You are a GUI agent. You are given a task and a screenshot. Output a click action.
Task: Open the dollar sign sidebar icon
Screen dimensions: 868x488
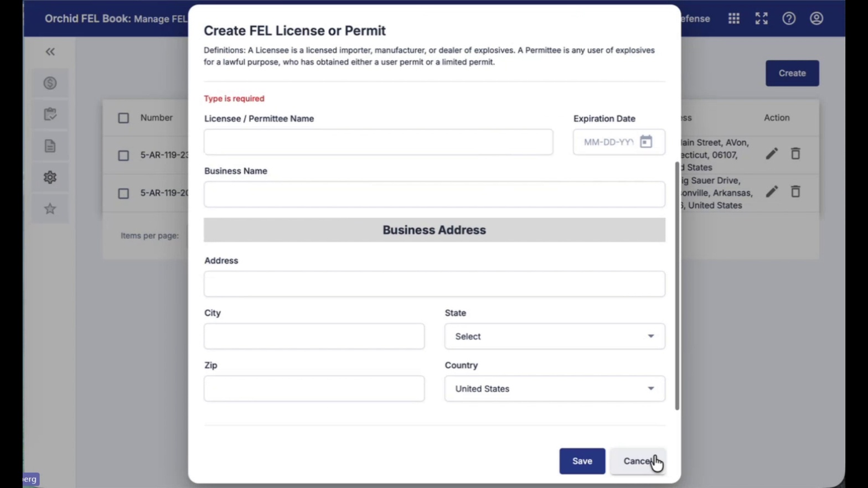pos(50,83)
